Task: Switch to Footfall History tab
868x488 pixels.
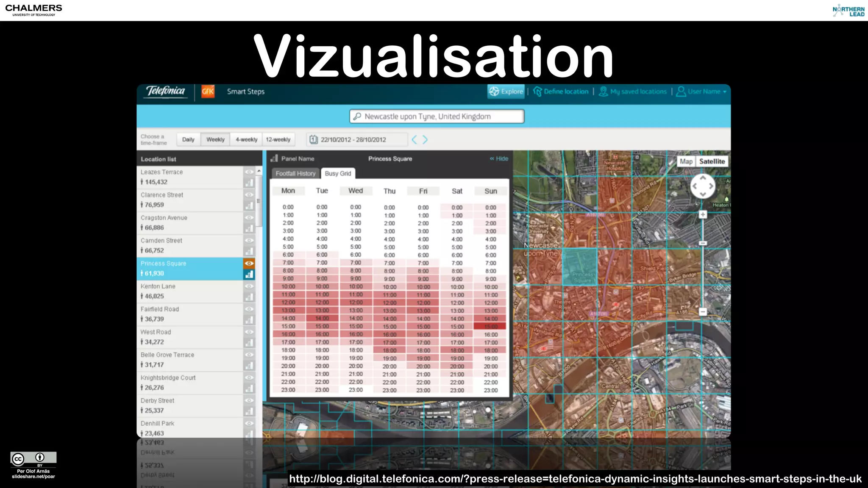Action: click(295, 174)
